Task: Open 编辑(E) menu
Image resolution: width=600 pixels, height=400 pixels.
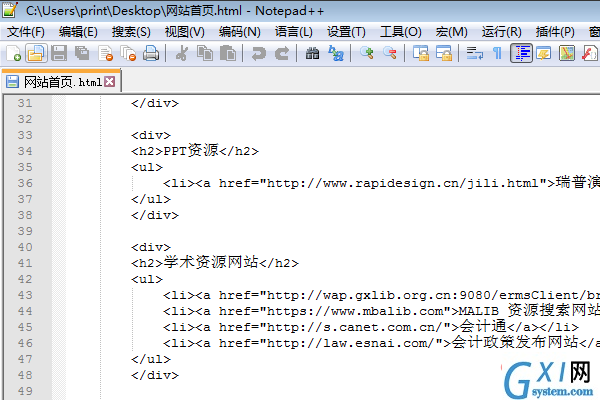Action: point(78,32)
